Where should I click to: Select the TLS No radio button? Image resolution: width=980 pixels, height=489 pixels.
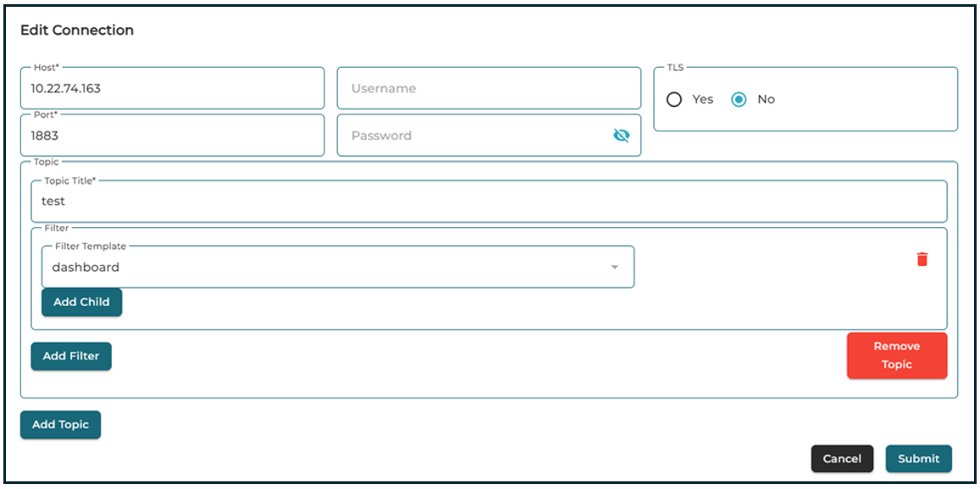click(739, 100)
